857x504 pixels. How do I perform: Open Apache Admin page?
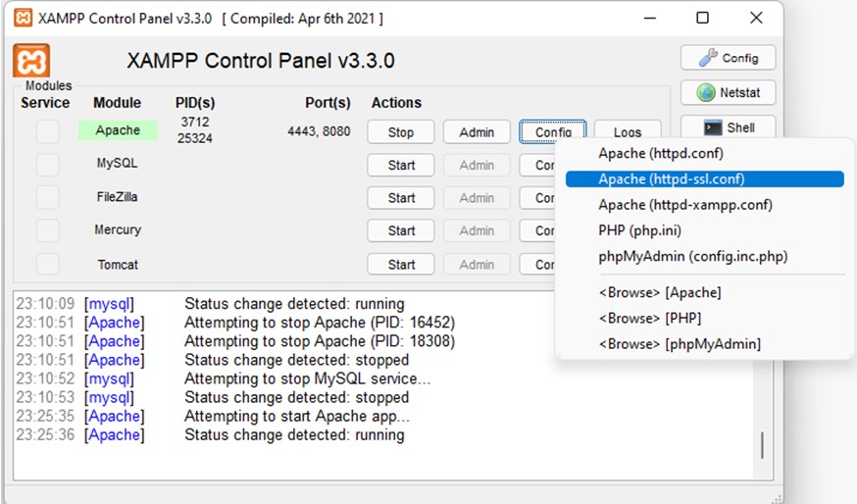[477, 132]
